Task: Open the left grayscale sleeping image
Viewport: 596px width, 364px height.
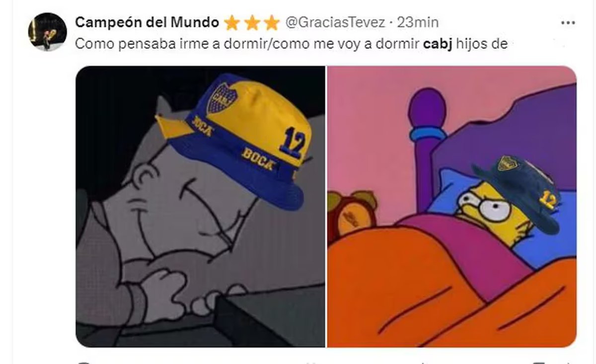Action: pos(200,207)
